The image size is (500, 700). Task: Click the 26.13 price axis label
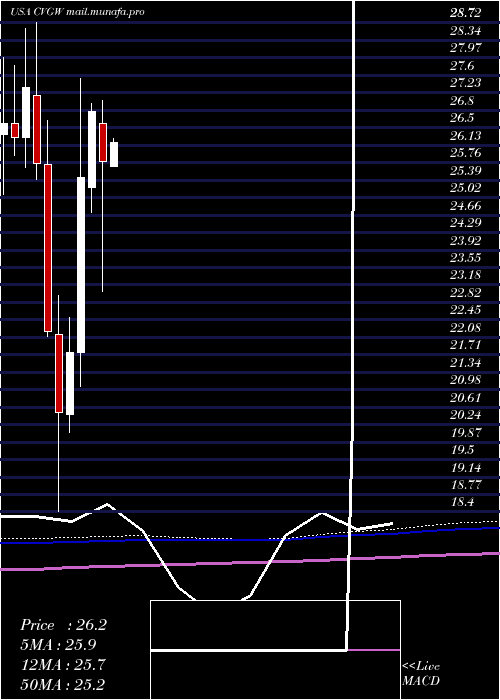[466, 136]
